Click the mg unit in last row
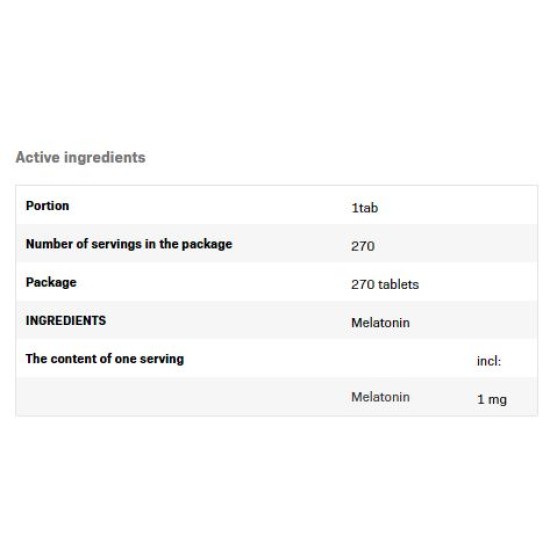The width and height of the screenshot is (550, 550). 497,400
